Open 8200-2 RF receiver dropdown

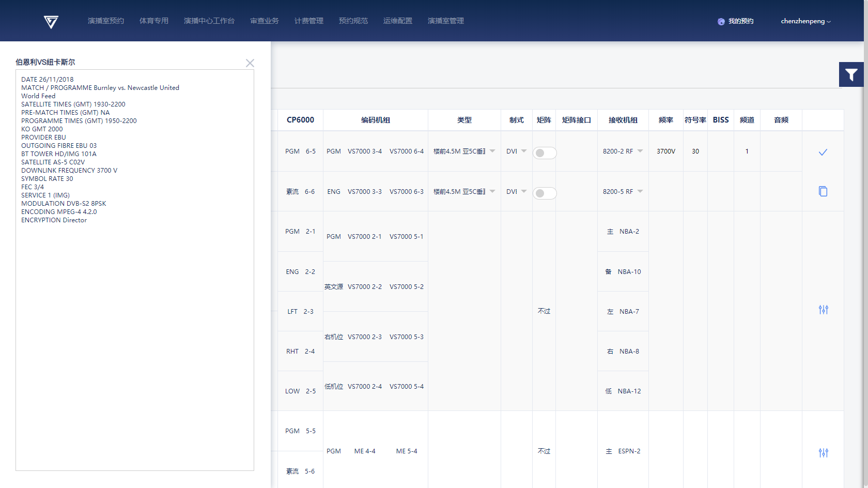pyautogui.click(x=640, y=151)
